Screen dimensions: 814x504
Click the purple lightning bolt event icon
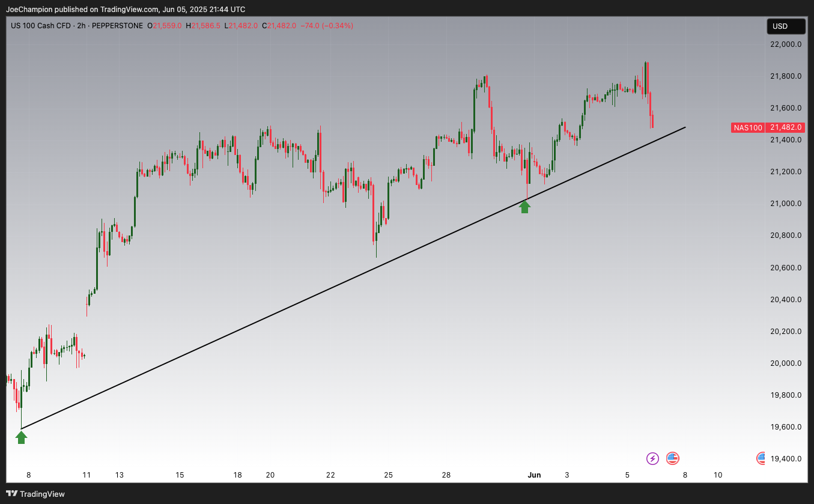(x=652, y=458)
